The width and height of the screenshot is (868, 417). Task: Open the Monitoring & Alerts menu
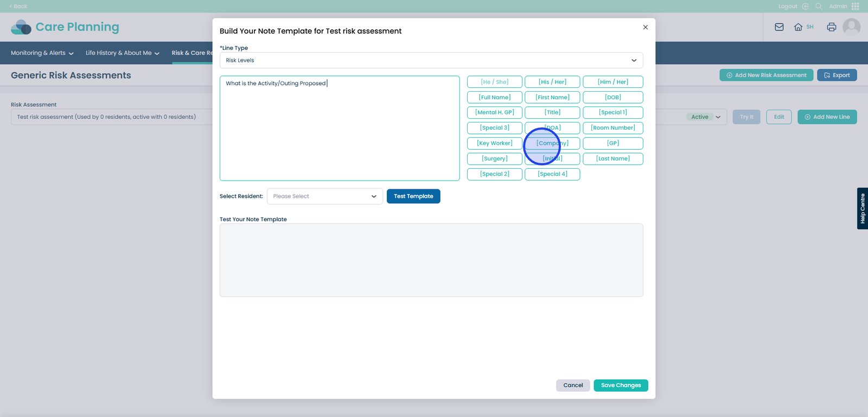coord(42,53)
